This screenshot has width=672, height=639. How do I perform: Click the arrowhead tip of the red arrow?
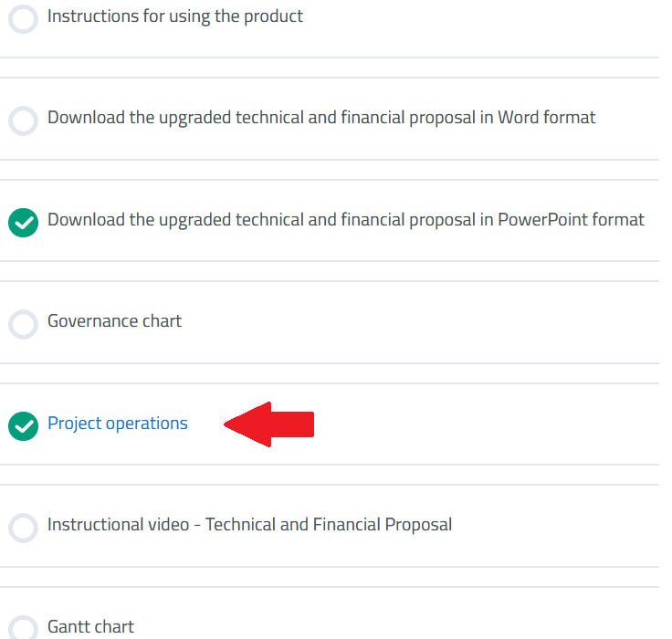tap(229, 424)
